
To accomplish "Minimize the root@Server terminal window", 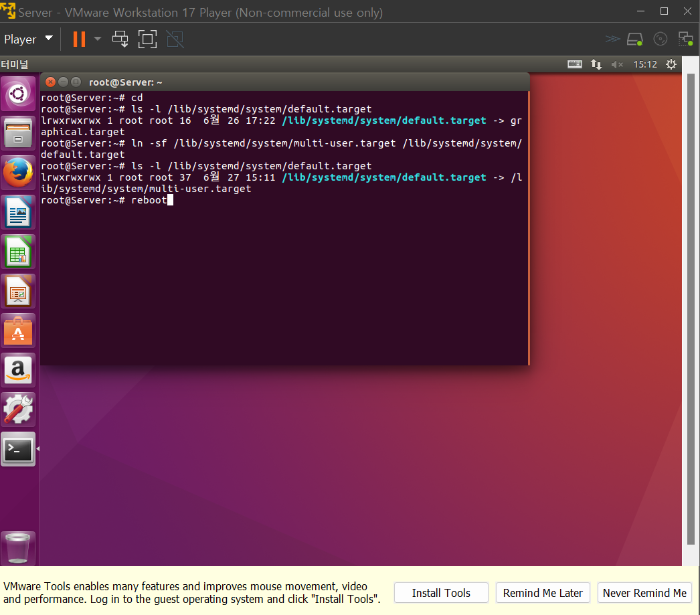I will pyautogui.click(x=63, y=82).
